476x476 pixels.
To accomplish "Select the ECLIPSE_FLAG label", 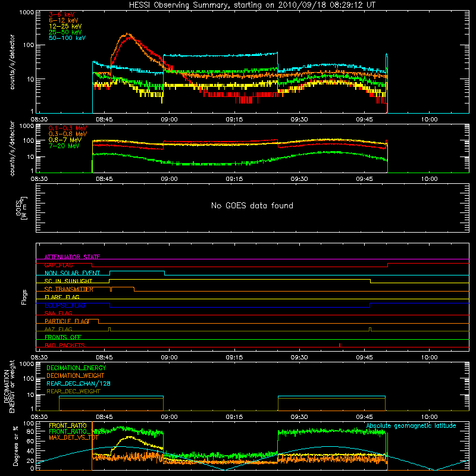I will (x=65, y=305).
